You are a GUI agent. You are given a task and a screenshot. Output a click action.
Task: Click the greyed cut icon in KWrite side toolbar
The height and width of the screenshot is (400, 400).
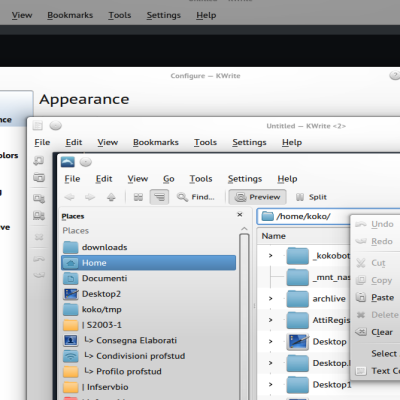[x=39, y=237]
